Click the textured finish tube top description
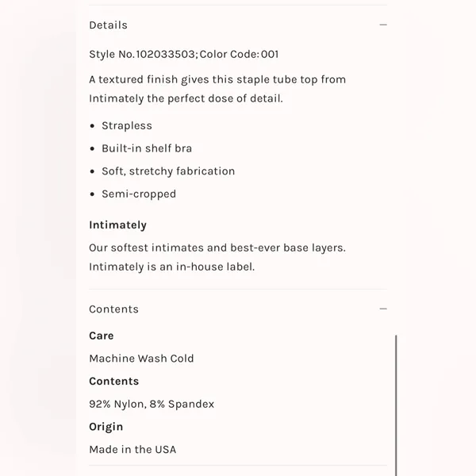476x476 pixels. (217, 89)
